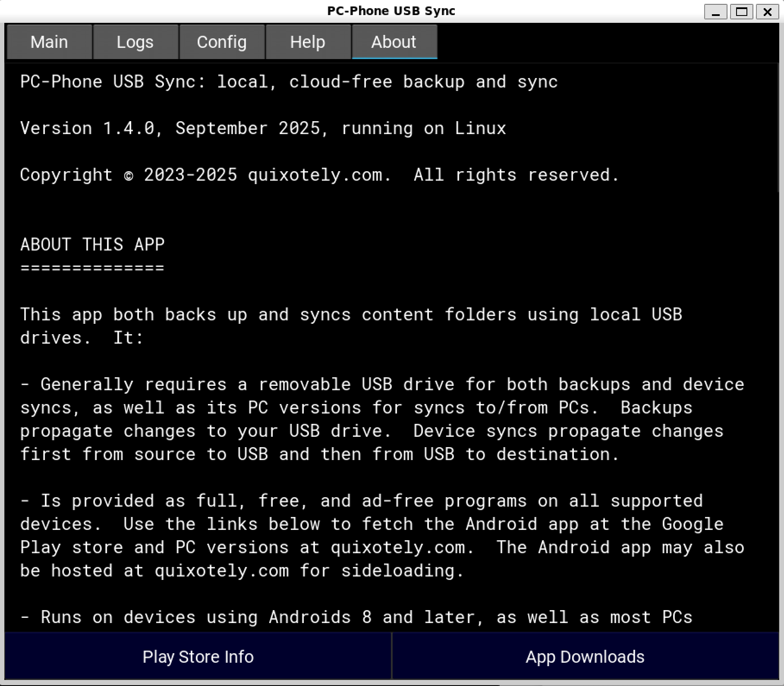Go to the Config tab
Image resolution: width=784 pixels, height=686 pixels.
222,42
